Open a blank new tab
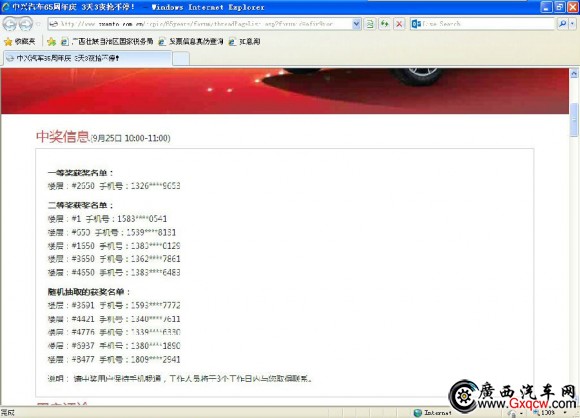Viewport: 580px width, 418px height. click(x=181, y=58)
